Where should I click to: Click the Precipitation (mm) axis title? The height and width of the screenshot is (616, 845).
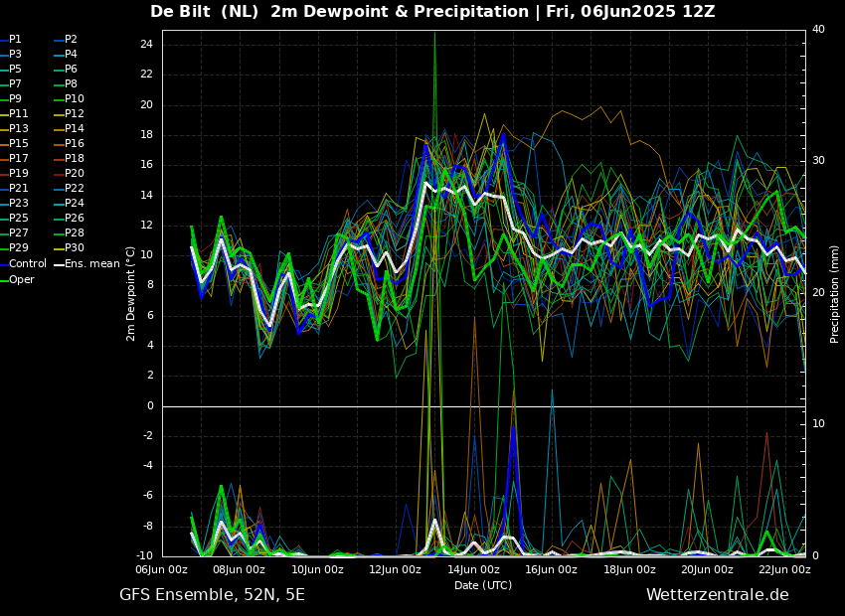click(x=835, y=293)
